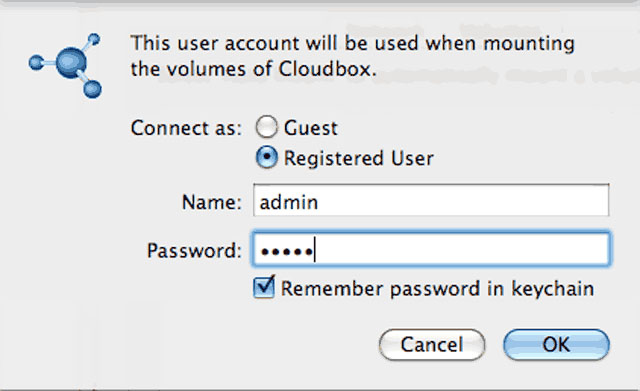Click the network sharing molecule icon
The image size is (640, 391).
65,65
